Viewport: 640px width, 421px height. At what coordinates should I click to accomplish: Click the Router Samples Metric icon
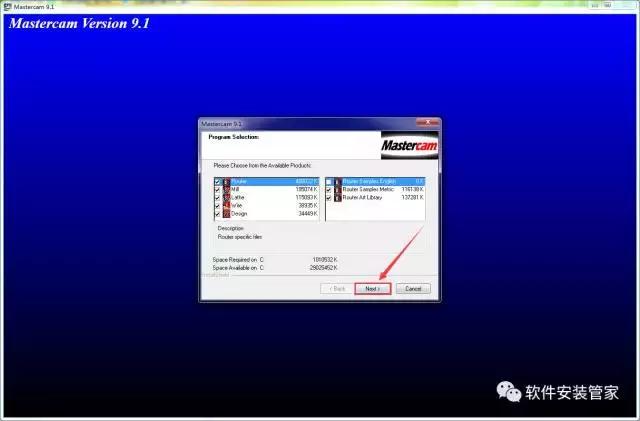coord(338,189)
